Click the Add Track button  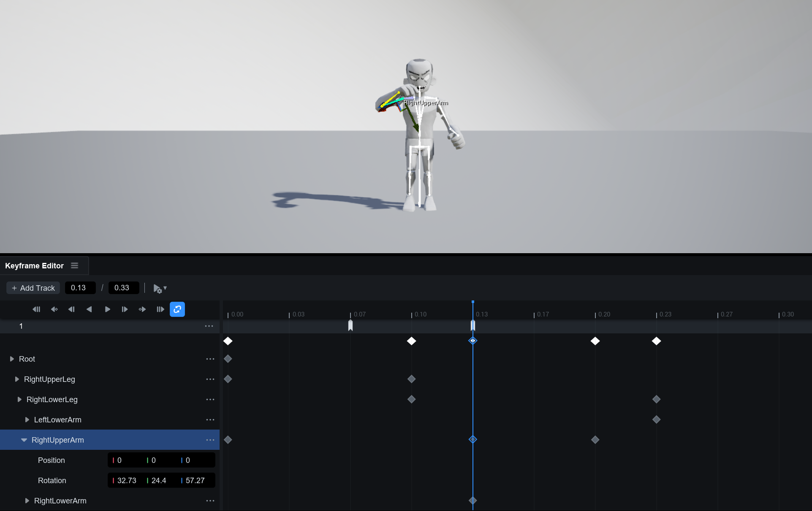tap(33, 288)
